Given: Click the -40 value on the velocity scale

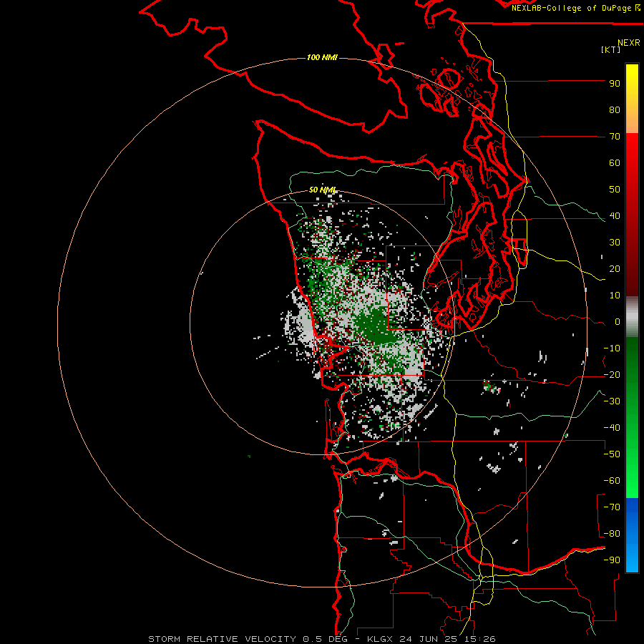Looking at the screenshot, I should (612, 428).
